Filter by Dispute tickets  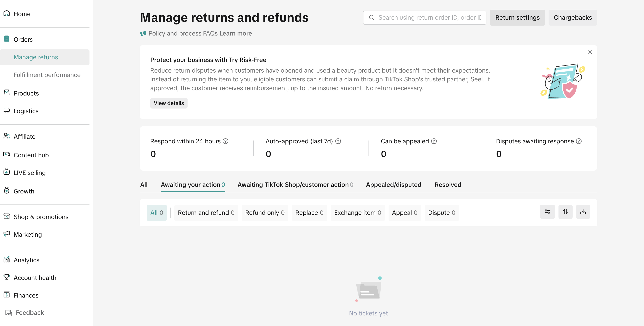click(441, 213)
